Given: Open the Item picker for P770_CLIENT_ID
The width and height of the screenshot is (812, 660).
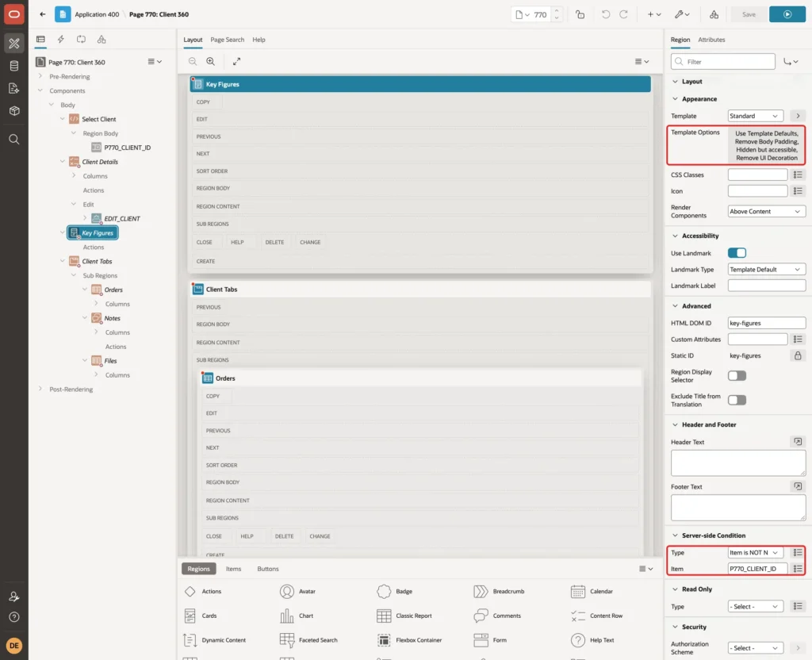Looking at the screenshot, I should tap(798, 569).
